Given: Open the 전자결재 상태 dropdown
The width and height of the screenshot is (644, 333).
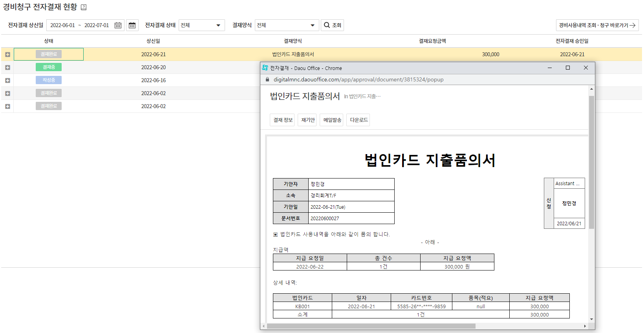Looking at the screenshot, I should [x=202, y=25].
